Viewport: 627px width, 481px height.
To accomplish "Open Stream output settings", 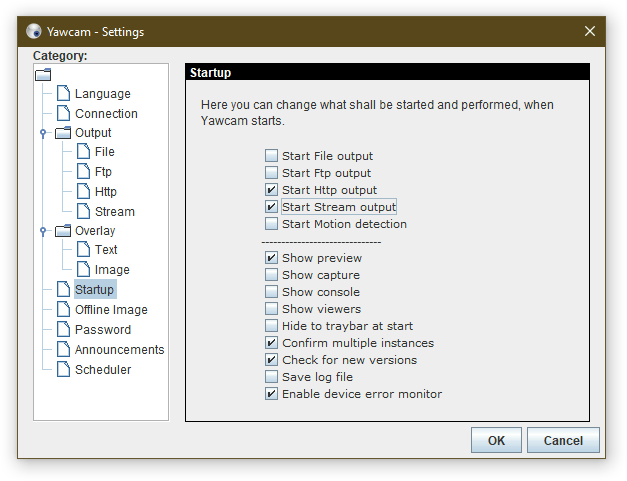I will (115, 212).
